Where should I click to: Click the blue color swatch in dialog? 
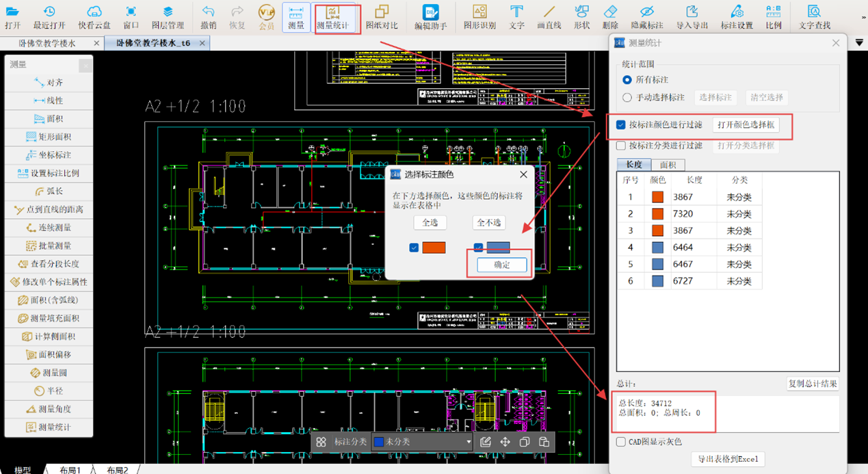[498, 248]
